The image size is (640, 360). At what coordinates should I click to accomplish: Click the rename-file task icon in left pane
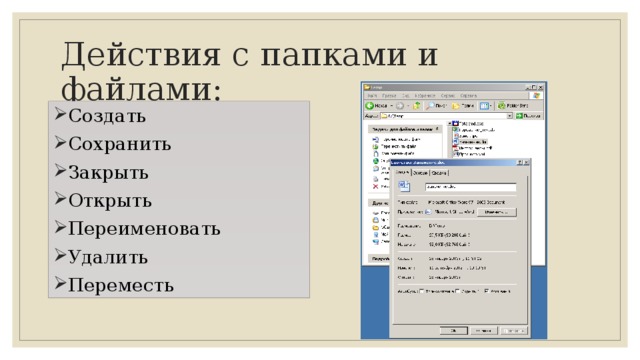point(376,139)
